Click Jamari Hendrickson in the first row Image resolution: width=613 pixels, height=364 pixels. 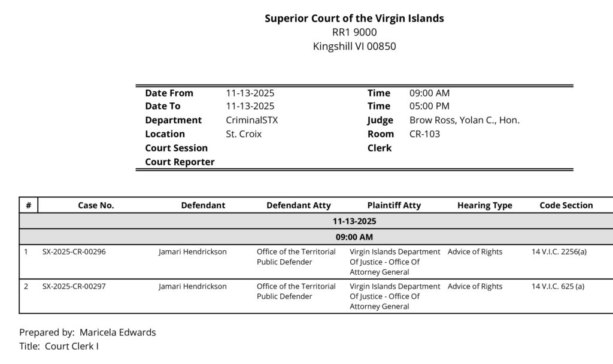point(193,252)
